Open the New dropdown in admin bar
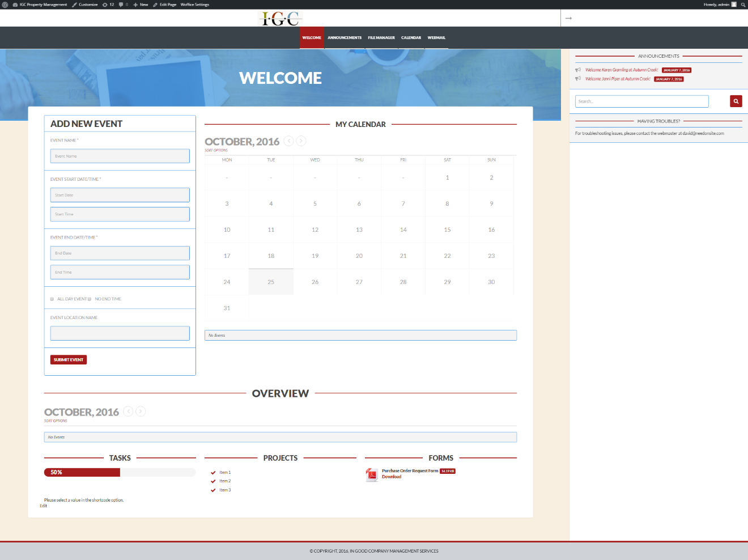 141,5
